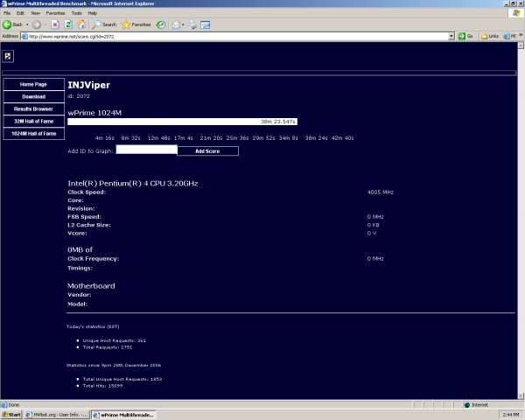Open Search from the toolbar
Viewport: 525px width, 420px height.
(104, 24)
